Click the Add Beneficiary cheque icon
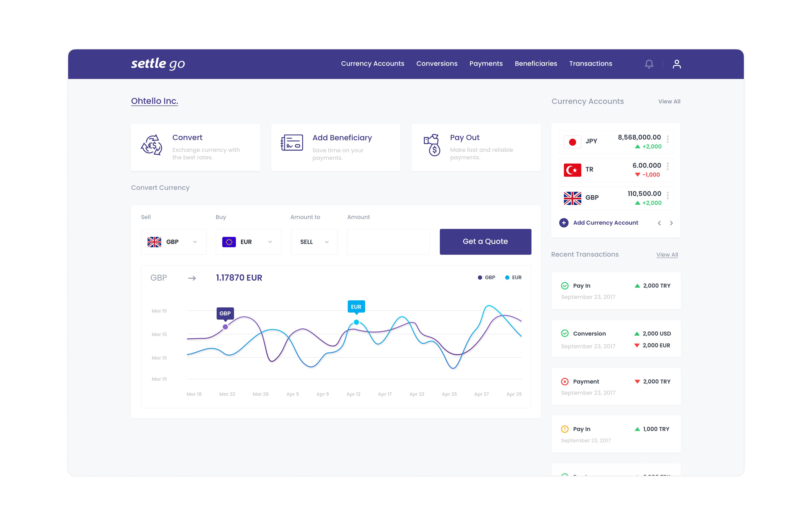812x525 pixels. coord(292,142)
